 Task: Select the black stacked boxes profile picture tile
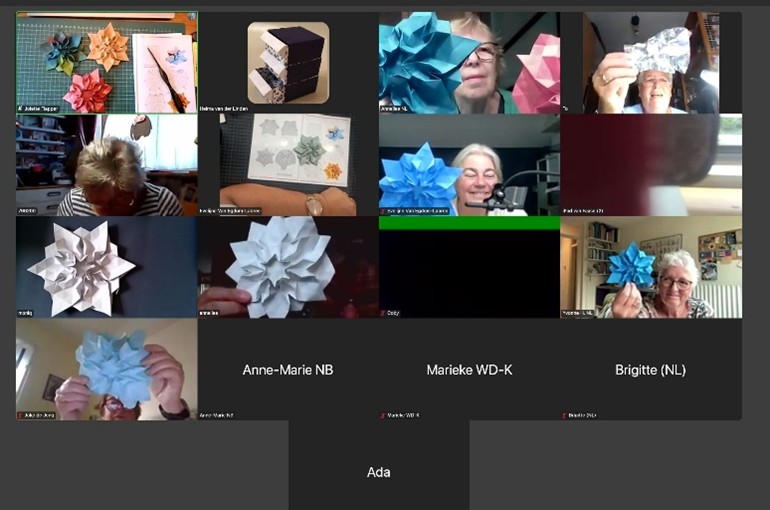pos(288,62)
